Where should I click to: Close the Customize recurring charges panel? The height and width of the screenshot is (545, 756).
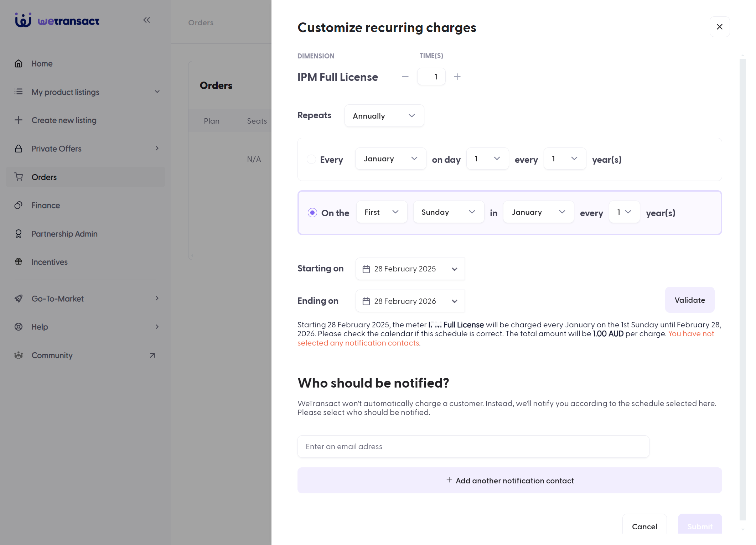tap(720, 27)
